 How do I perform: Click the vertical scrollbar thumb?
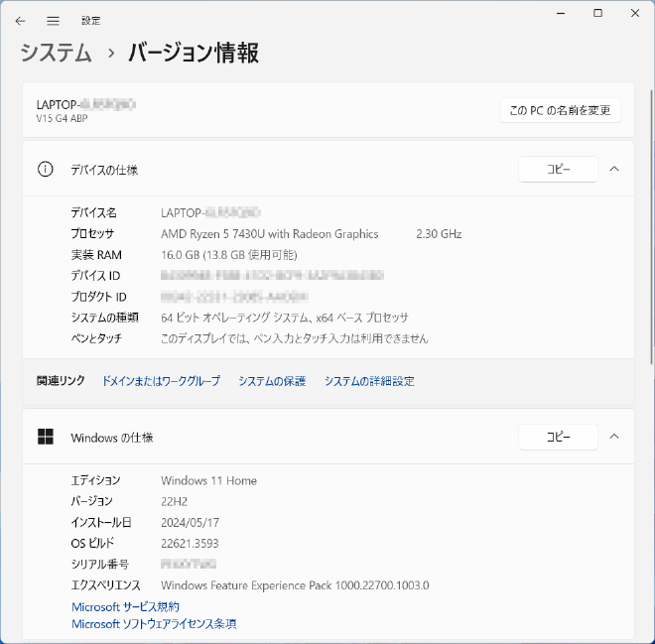tap(651, 227)
